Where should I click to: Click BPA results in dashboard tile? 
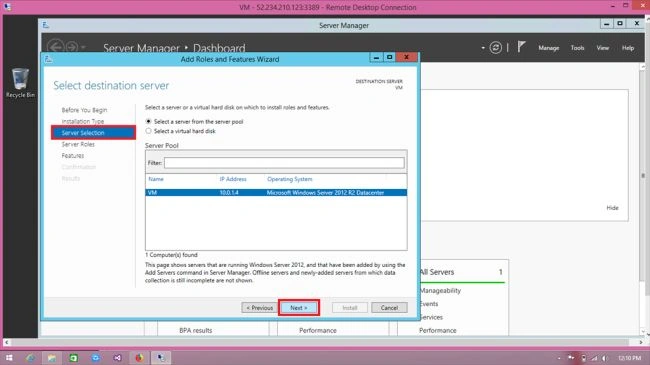click(x=196, y=331)
